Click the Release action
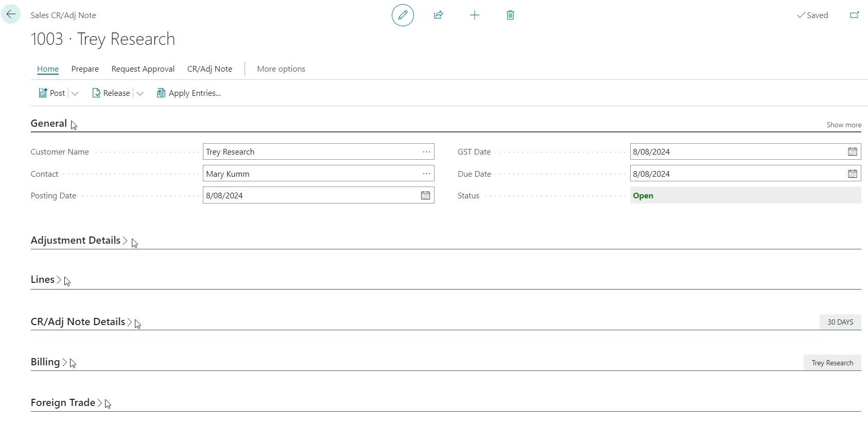 tap(111, 93)
